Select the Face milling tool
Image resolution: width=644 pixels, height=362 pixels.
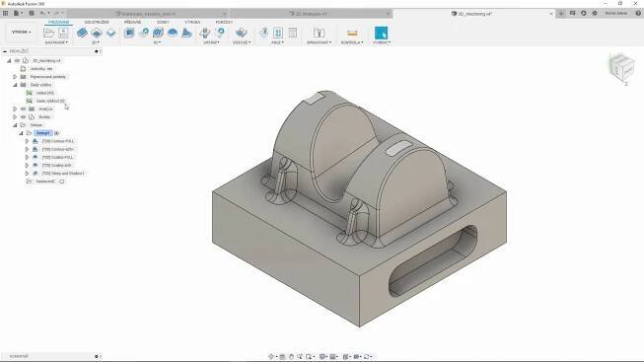click(x=110, y=33)
